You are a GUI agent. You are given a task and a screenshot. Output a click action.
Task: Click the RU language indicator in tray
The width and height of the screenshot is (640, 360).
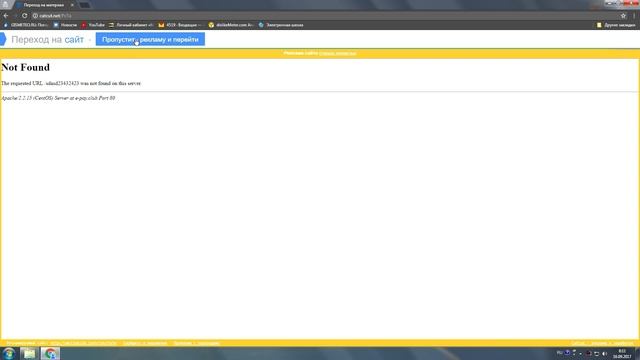[560, 353]
